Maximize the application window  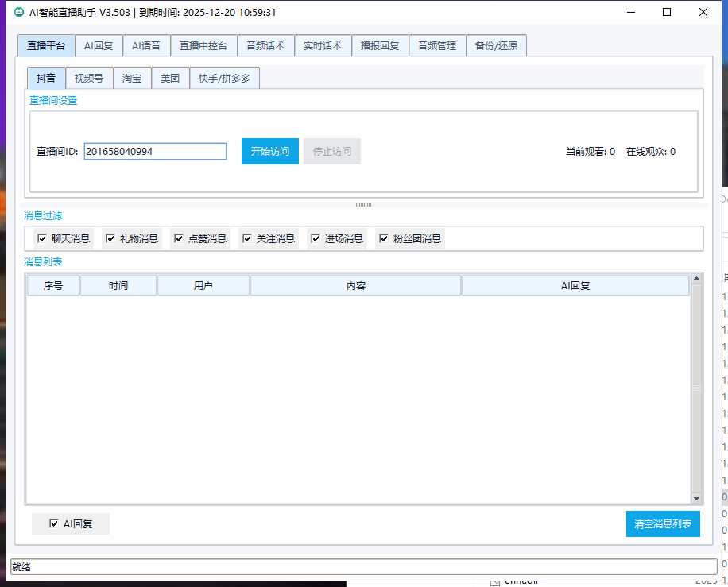coord(667,12)
